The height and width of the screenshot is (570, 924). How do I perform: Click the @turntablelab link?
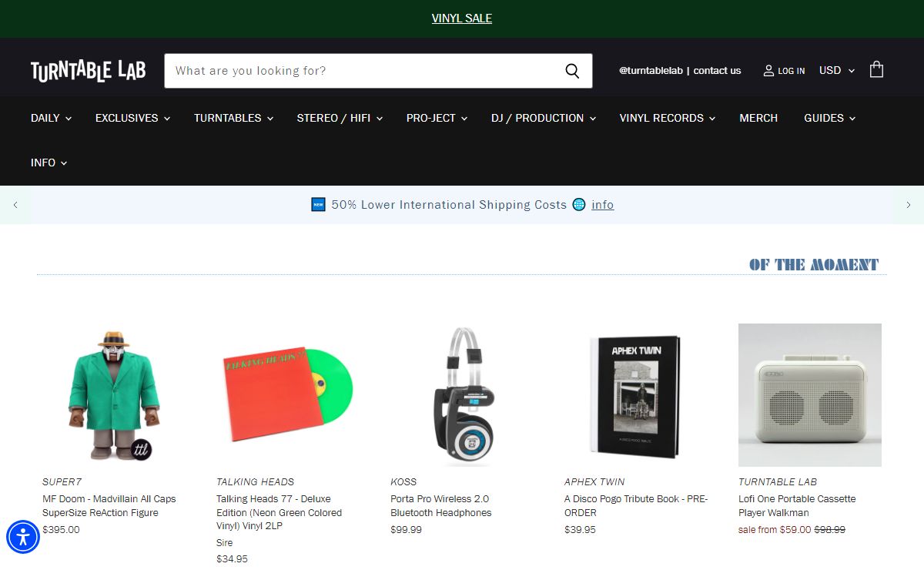(651, 71)
